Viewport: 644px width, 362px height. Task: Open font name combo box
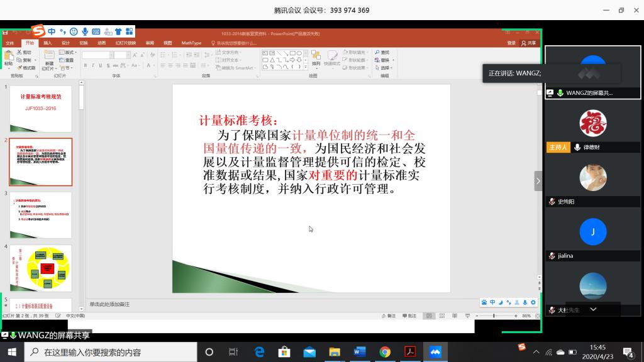[x=97, y=55]
